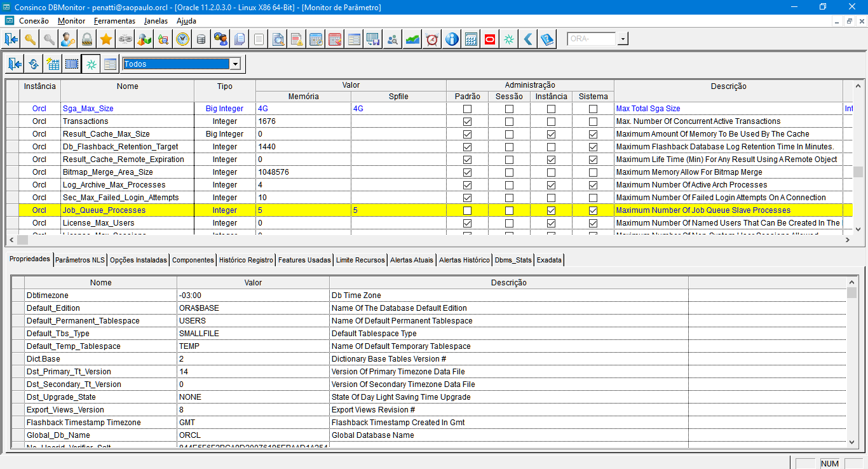Switch to the Exadata tab
The height and width of the screenshot is (469, 868).
549,260
